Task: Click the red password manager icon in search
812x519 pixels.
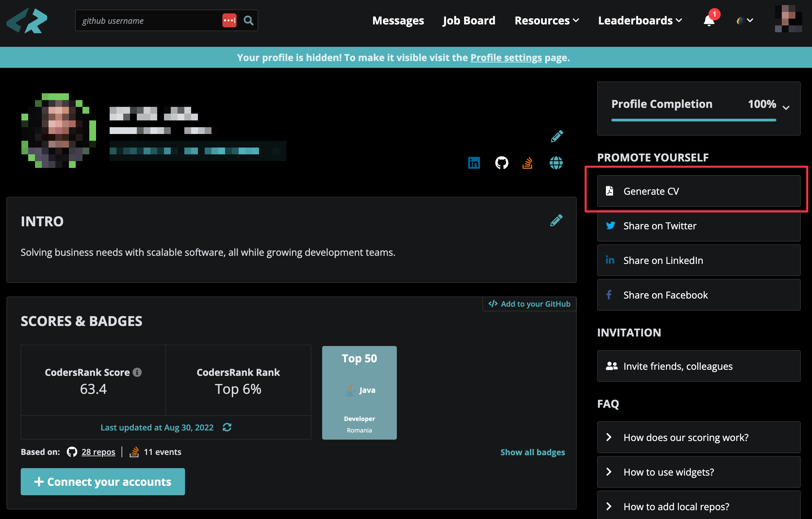Action: coord(229,20)
